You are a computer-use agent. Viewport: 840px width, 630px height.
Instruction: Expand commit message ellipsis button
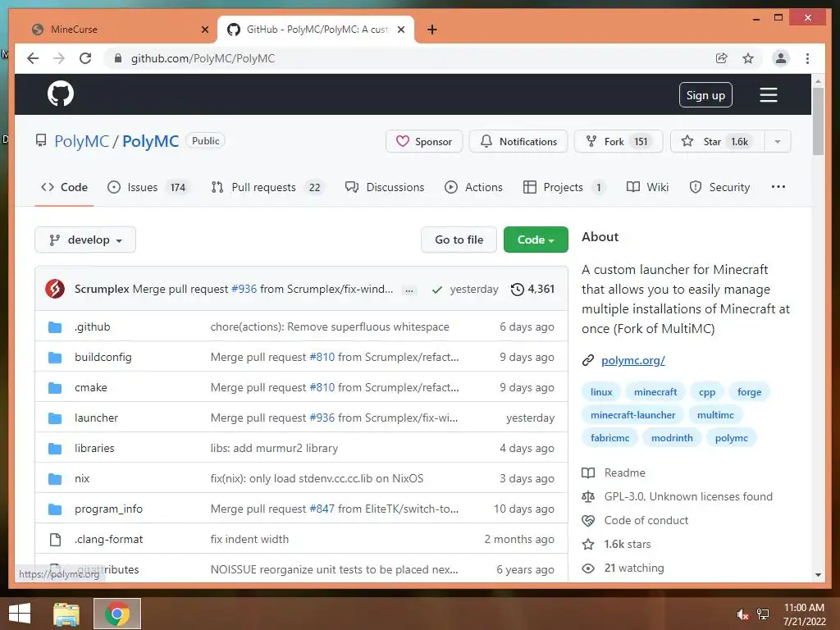point(409,290)
